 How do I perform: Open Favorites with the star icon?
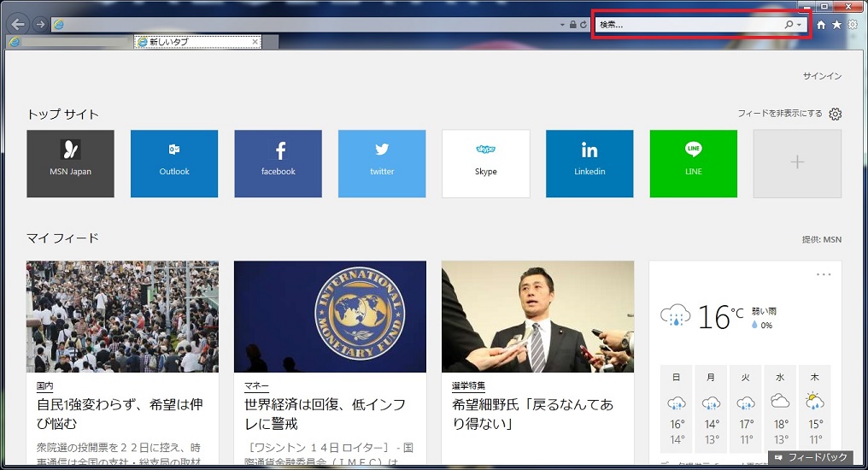click(837, 25)
